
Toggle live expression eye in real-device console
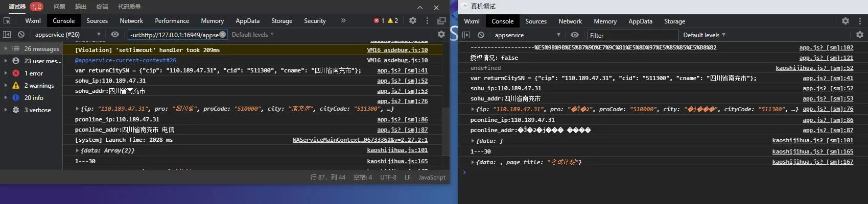(x=575, y=35)
